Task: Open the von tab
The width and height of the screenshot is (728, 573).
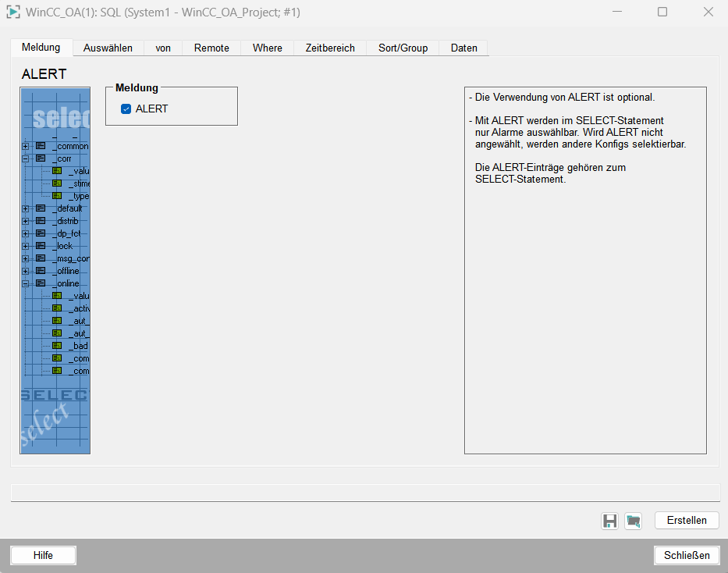Action: tap(163, 48)
